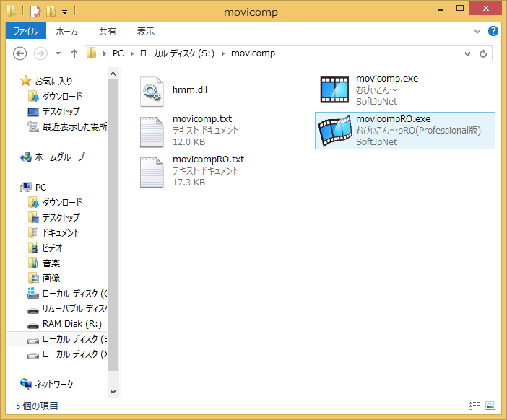Open the Help question mark icon
Image resolution: width=507 pixels, height=420 pixels.
(x=493, y=31)
